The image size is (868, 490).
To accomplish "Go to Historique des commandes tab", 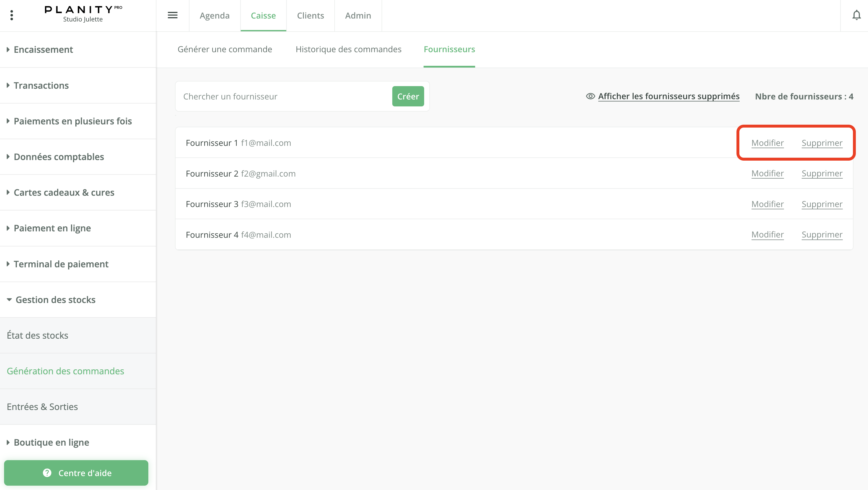I will coord(349,49).
